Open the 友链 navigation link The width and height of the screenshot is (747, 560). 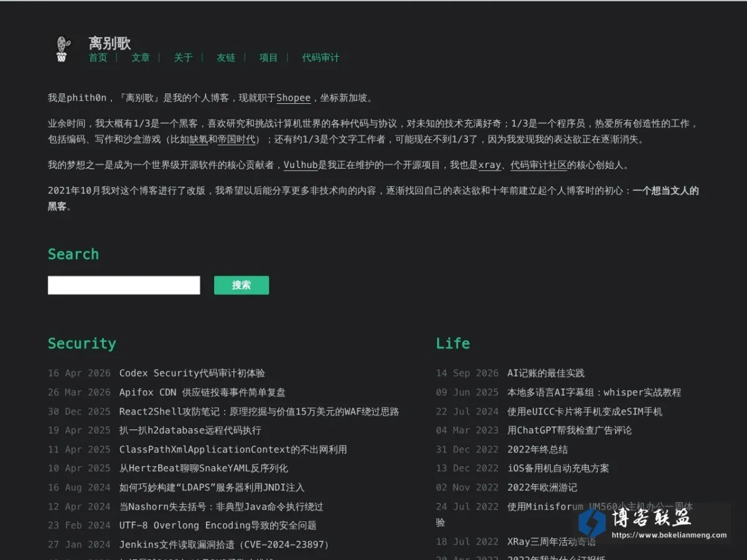(x=226, y=58)
